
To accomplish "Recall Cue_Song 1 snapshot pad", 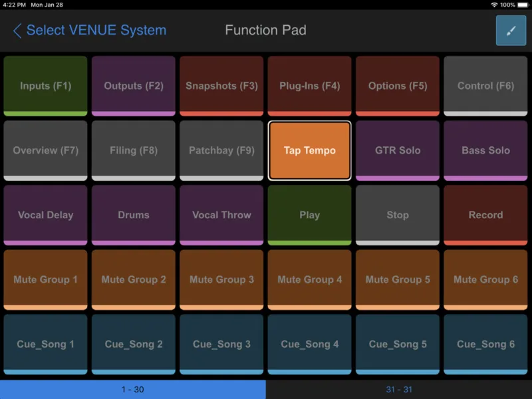I will click(45, 344).
